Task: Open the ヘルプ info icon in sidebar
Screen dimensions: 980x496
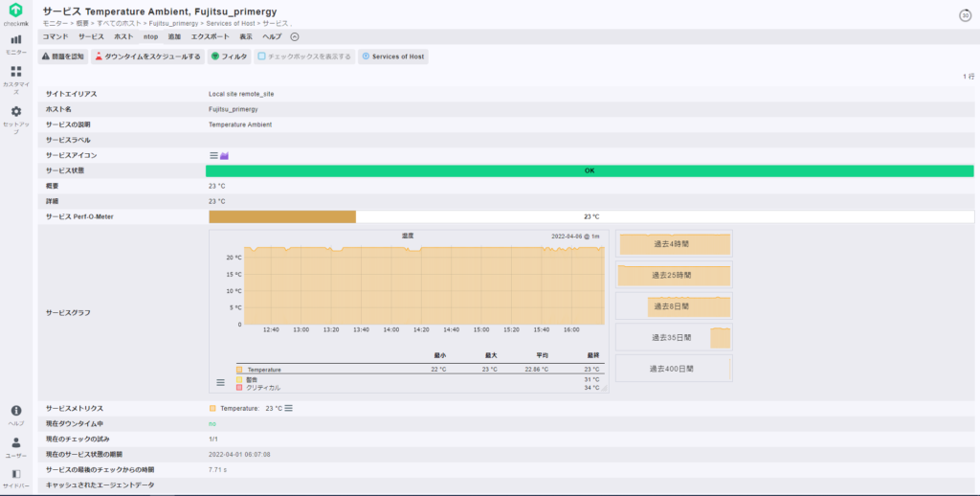Action: tap(16, 416)
